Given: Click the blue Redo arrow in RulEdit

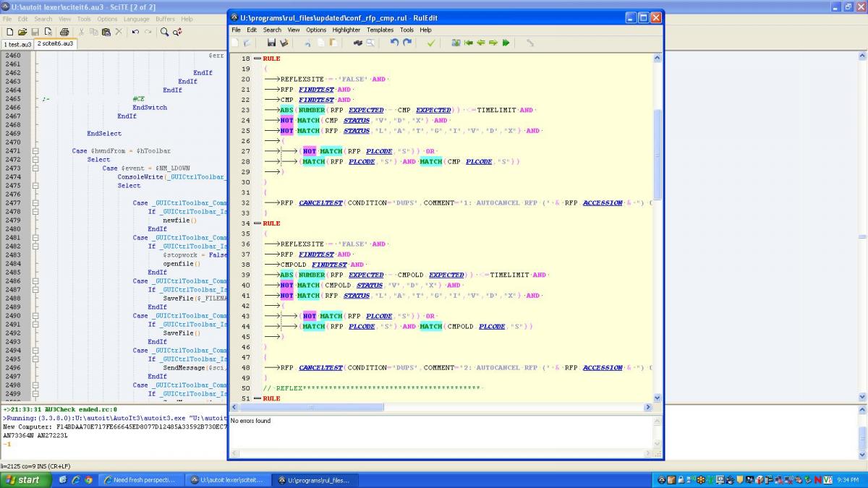Looking at the screenshot, I should (x=407, y=43).
